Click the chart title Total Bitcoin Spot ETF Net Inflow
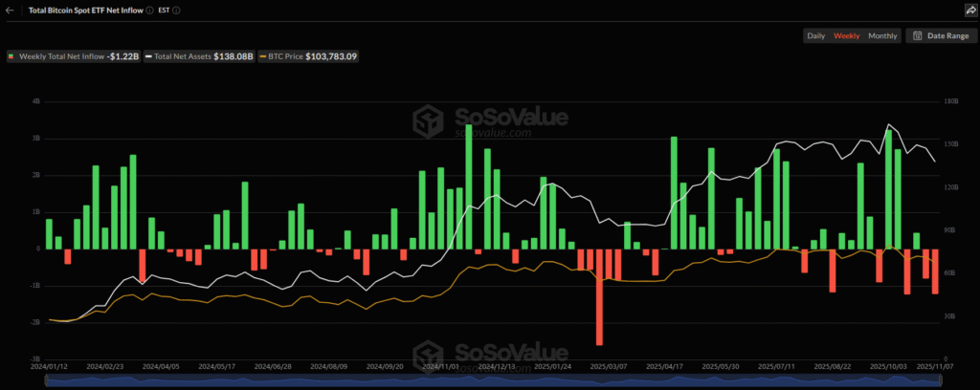This screenshot has width=980, height=390. 85,11
